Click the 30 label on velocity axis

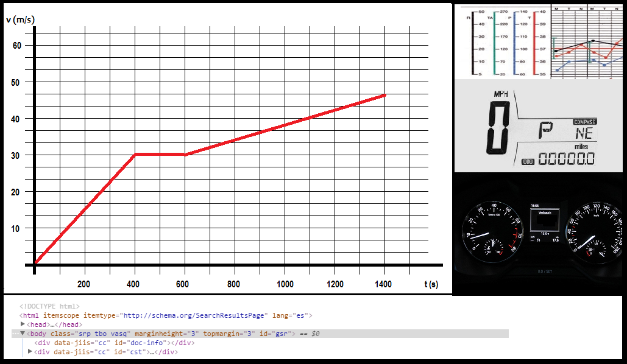[x=15, y=155]
